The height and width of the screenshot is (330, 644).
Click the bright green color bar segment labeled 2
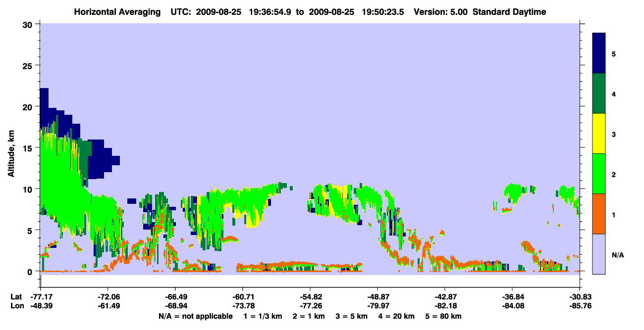pyautogui.click(x=599, y=174)
